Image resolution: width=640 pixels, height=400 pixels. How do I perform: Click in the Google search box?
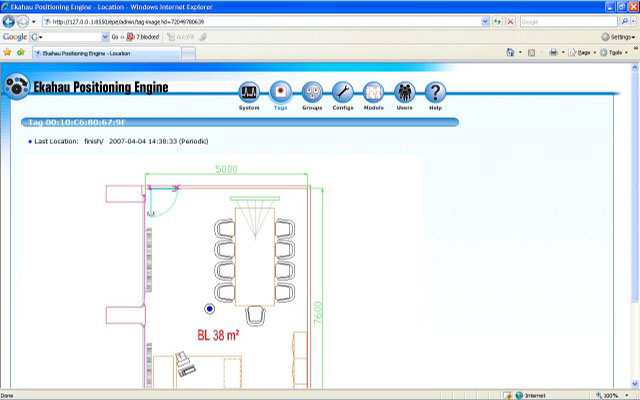pos(568,22)
